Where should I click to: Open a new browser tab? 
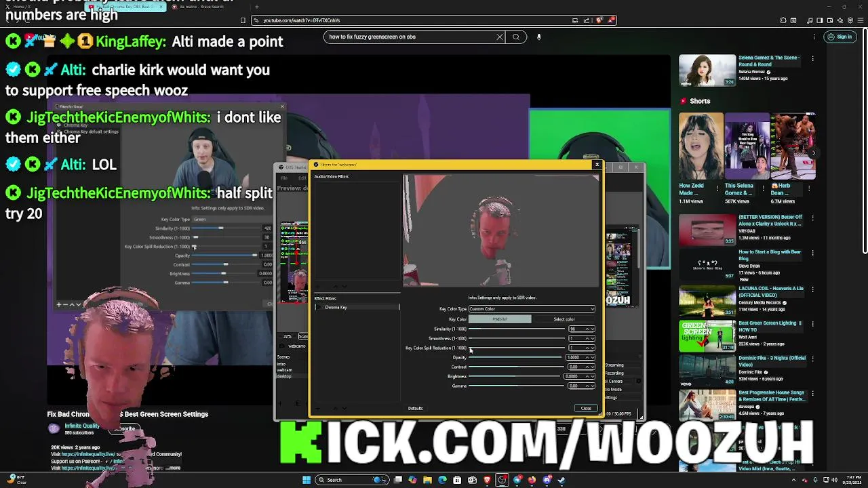click(257, 7)
